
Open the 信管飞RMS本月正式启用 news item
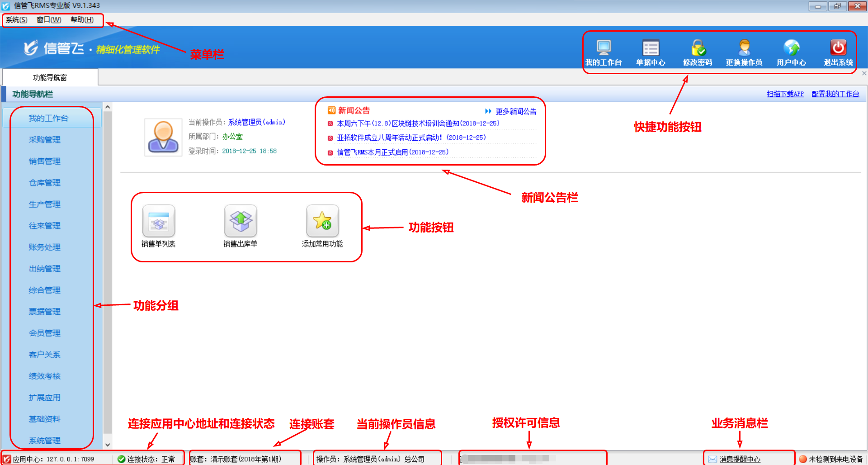(x=392, y=152)
